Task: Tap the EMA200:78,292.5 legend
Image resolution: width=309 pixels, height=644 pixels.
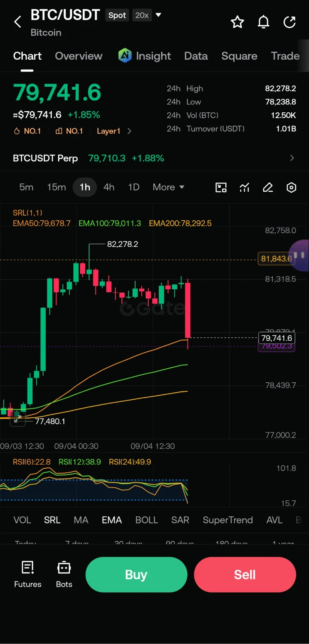Action: tap(180, 223)
